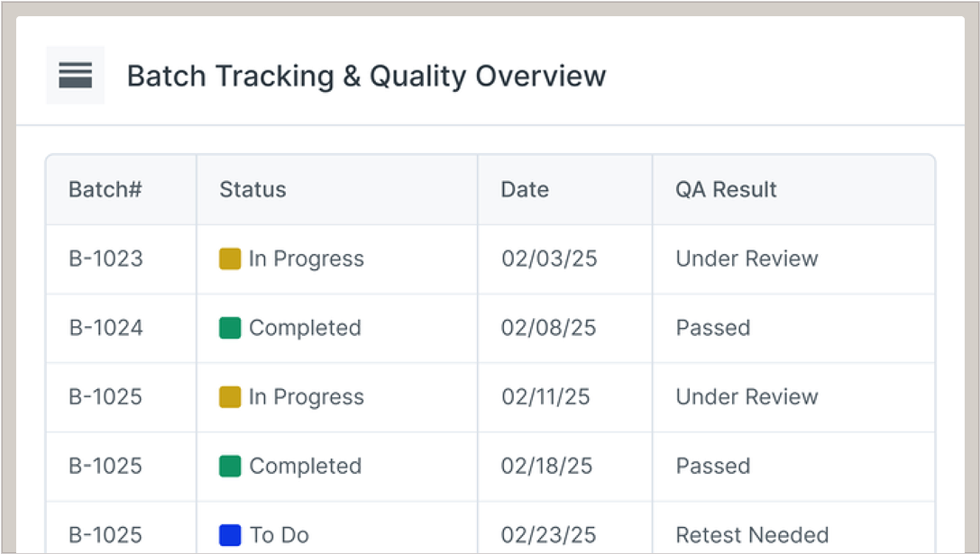Sort by the Status column header

[x=252, y=190]
